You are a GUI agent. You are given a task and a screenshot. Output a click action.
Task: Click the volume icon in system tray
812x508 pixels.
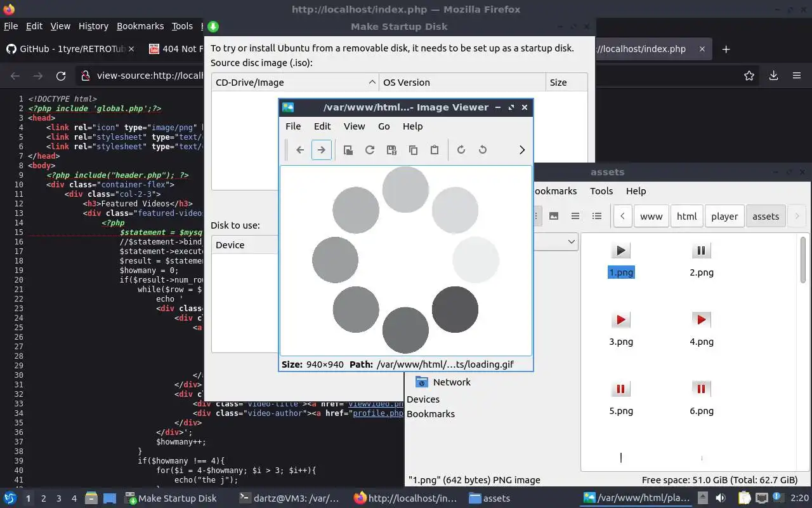[721, 498]
